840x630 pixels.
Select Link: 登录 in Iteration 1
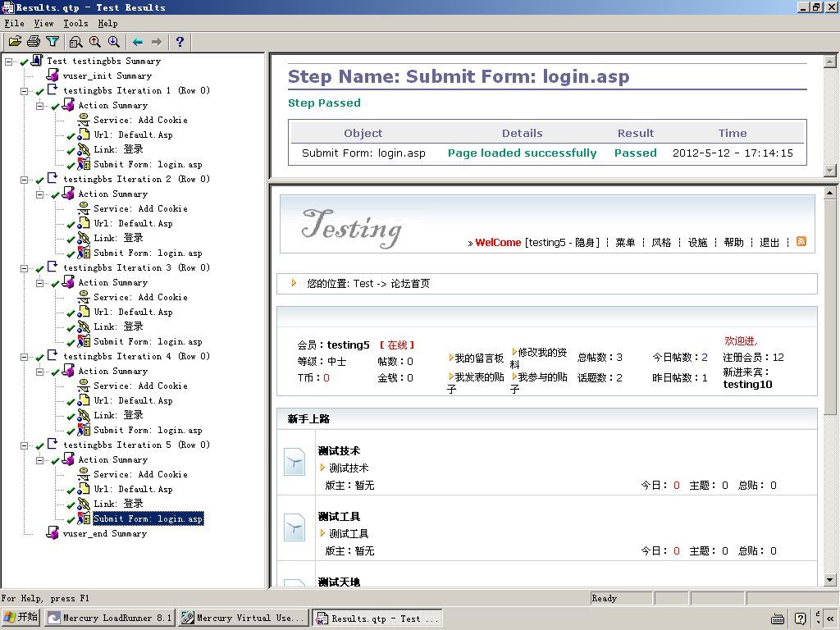tap(118, 149)
